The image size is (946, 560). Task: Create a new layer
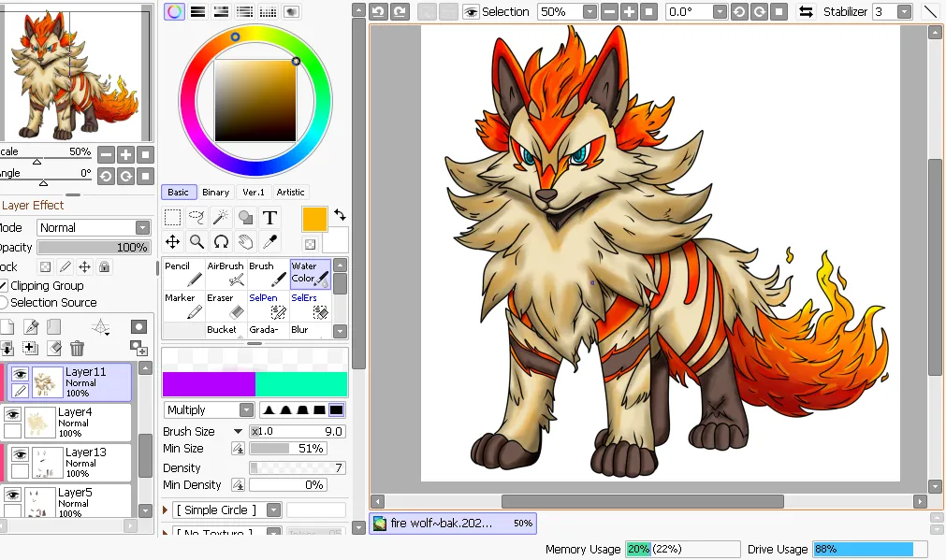7,326
